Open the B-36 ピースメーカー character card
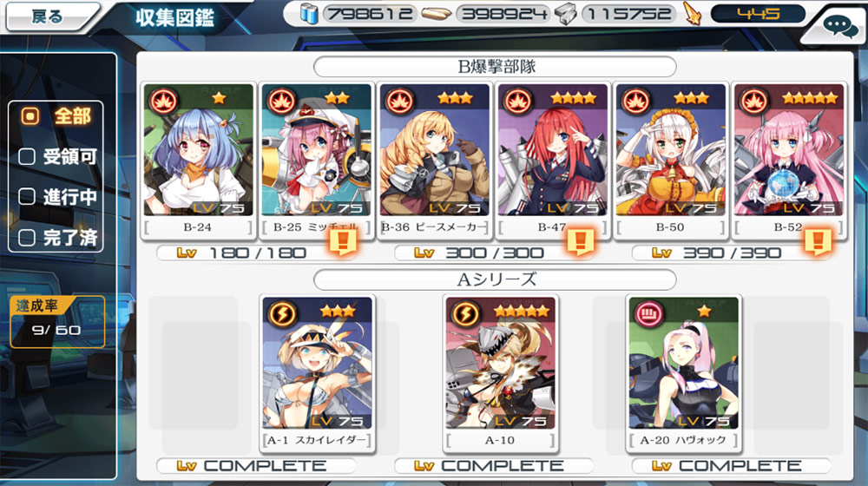 pos(435,161)
